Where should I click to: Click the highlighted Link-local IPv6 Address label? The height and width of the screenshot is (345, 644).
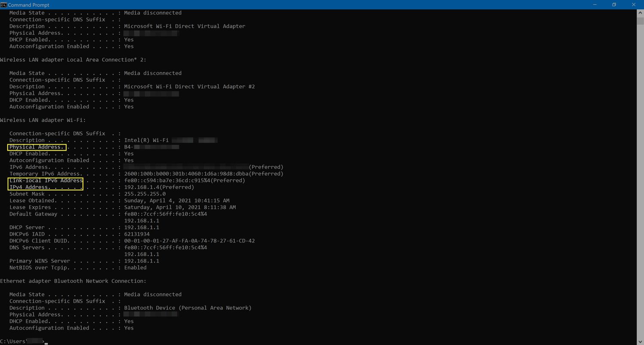pos(46,180)
